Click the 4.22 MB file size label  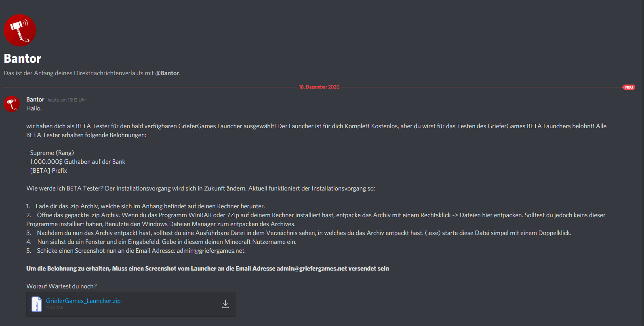(55, 307)
